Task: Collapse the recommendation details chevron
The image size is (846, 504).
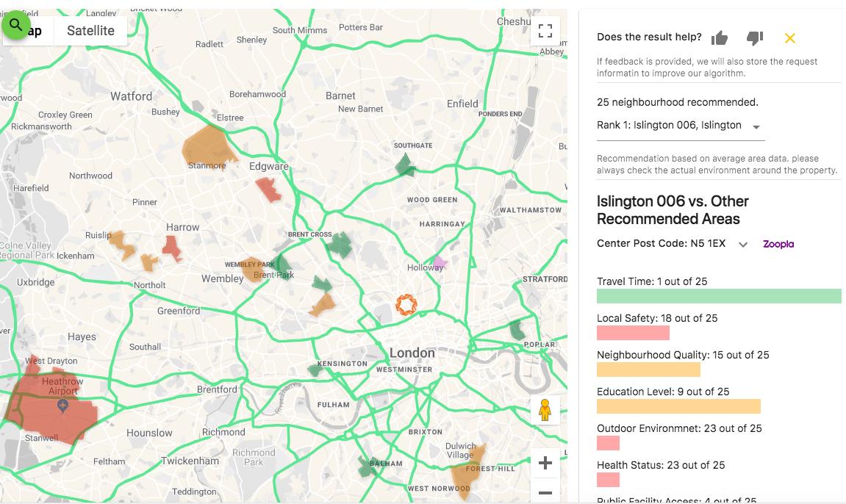Action: (756, 126)
